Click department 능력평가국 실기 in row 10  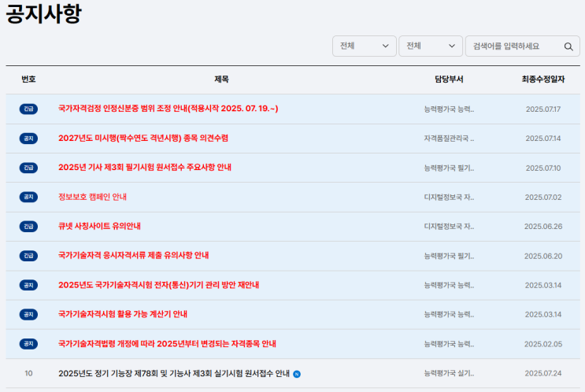pyautogui.click(x=449, y=373)
